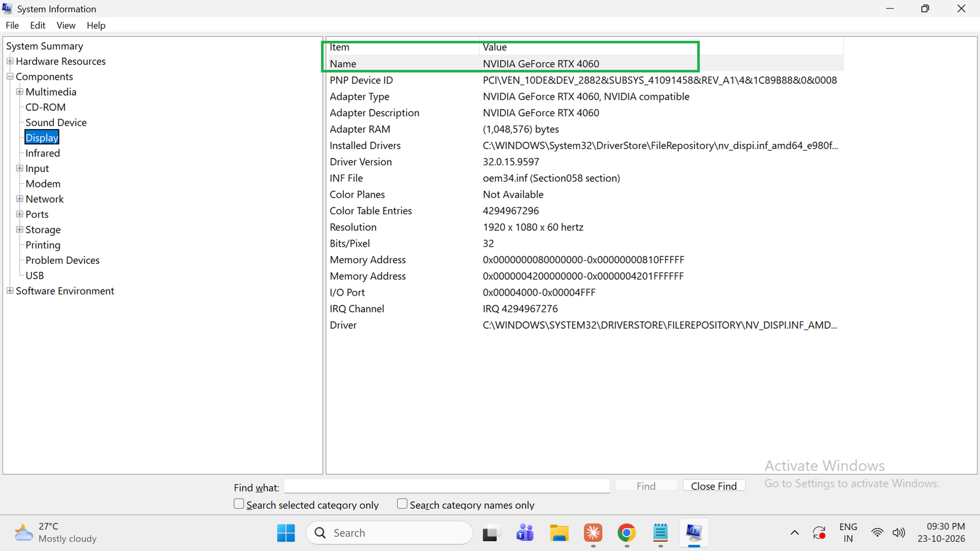Expand the Hardware Resources node

pyautogui.click(x=10, y=61)
